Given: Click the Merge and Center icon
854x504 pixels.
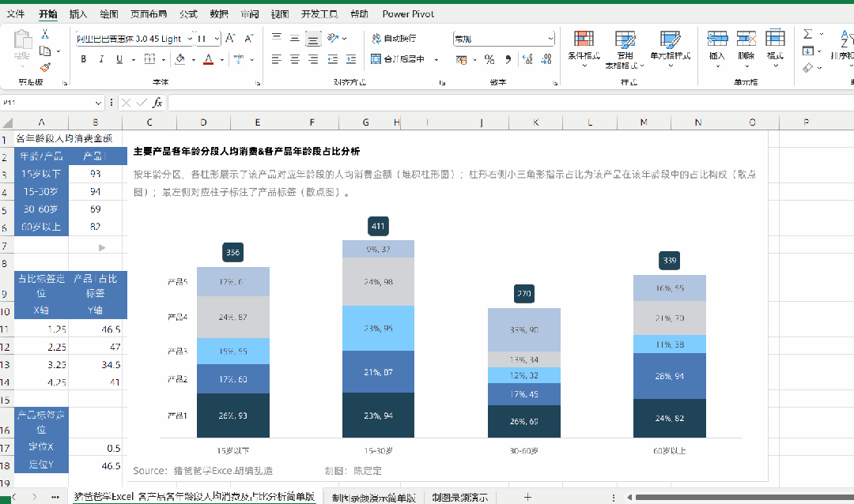Looking at the screenshot, I should (376, 58).
